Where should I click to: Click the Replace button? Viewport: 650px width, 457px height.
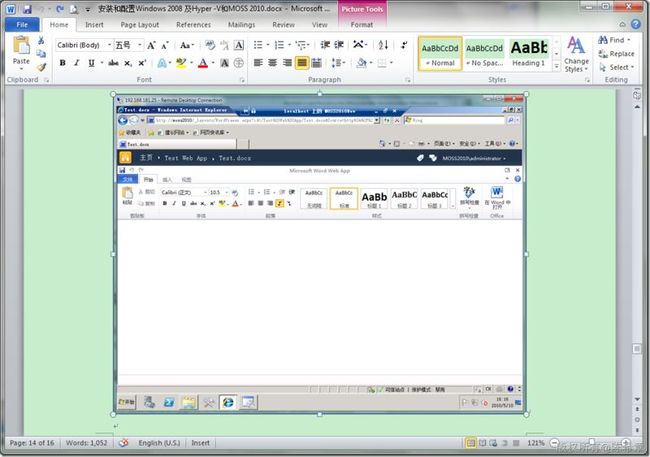pos(616,53)
